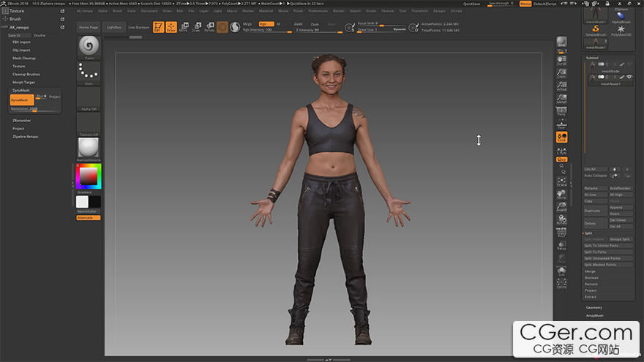The width and height of the screenshot is (644, 362).
Task: Click the Zoom canvas icon
Action: coord(561,73)
